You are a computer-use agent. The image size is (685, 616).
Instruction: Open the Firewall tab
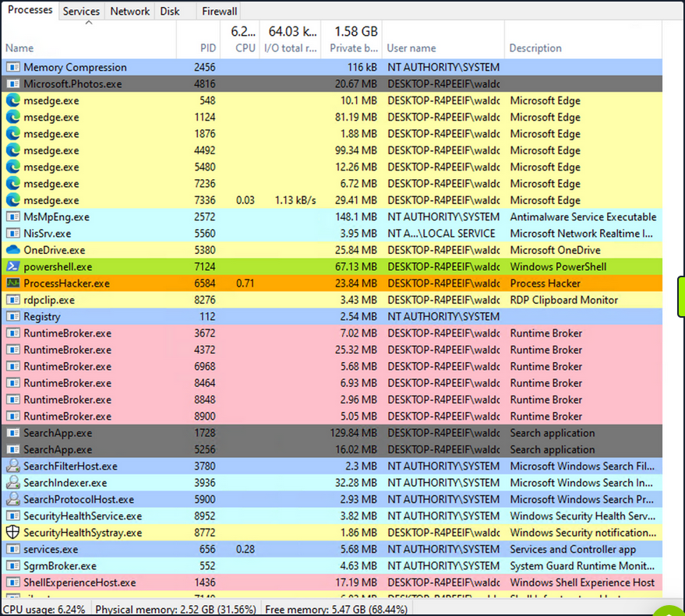point(218,11)
